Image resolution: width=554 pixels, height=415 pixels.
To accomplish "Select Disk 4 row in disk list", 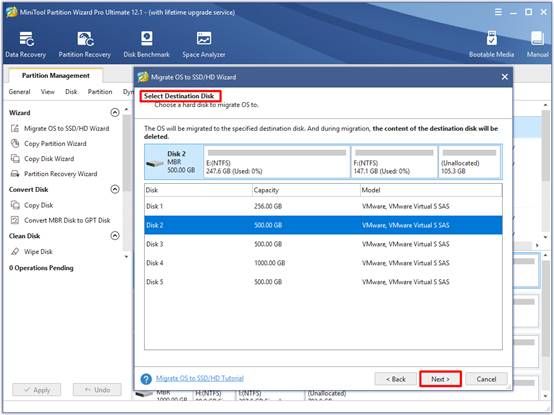I will (x=323, y=263).
